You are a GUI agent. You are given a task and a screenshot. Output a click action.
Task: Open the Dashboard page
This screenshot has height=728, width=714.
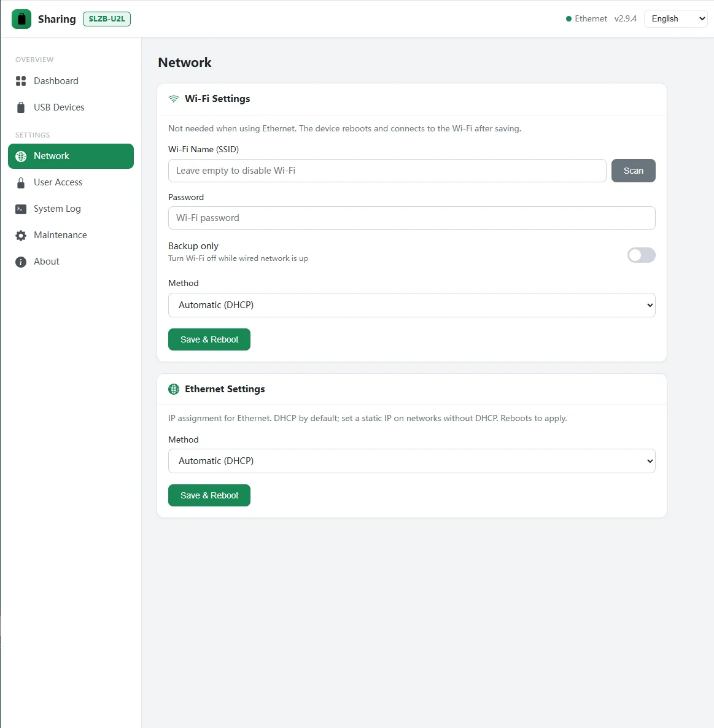[71, 81]
